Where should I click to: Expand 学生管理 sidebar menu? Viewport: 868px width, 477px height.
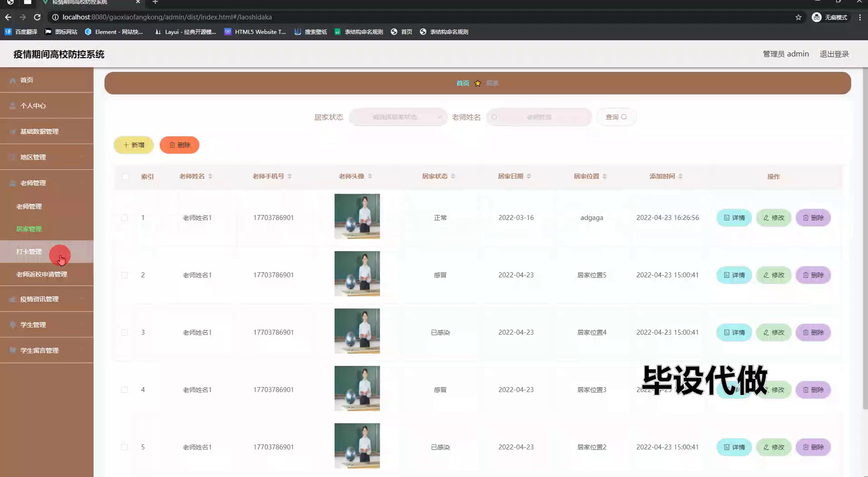(x=47, y=325)
